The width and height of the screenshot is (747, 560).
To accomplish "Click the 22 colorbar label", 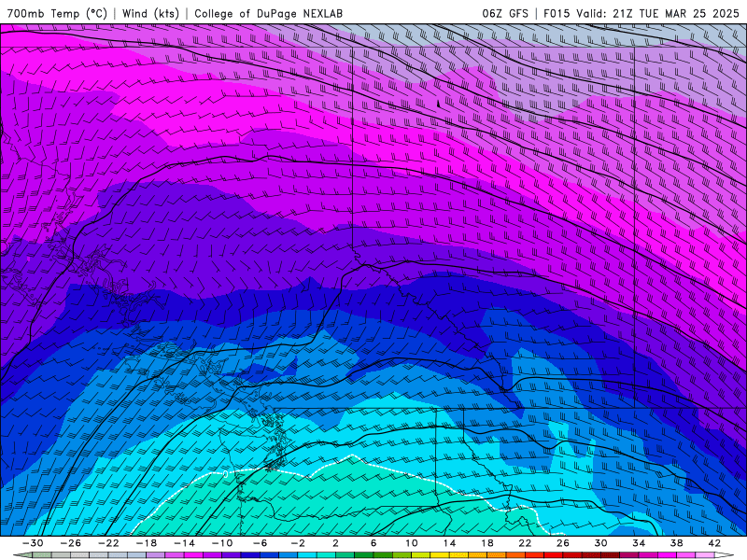I will click(x=525, y=543).
